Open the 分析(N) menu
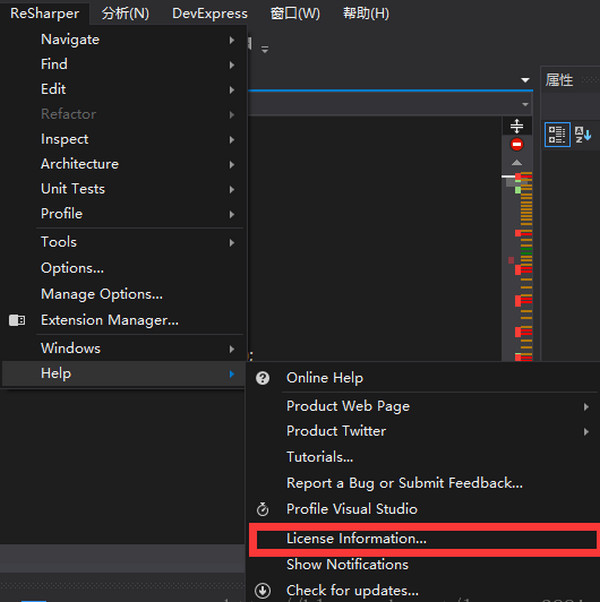The height and width of the screenshot is (602, 600). tap(125, 13)
